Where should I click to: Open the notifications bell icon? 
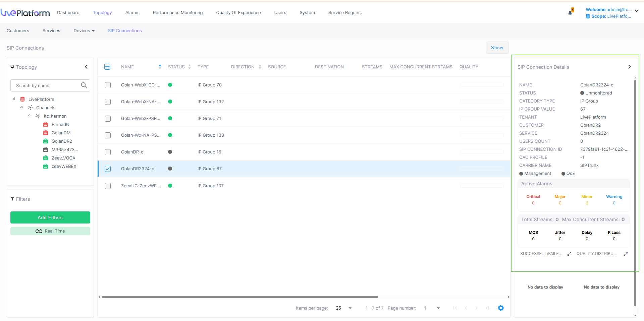tap(570, 13)
